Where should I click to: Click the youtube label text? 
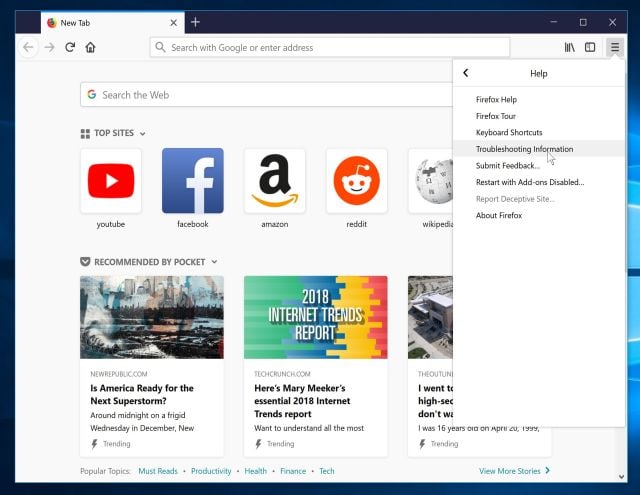coord(111,224)
